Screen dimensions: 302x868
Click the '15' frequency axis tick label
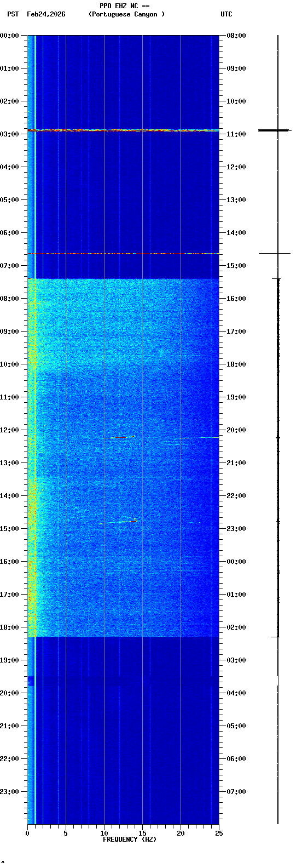(142, 833)
